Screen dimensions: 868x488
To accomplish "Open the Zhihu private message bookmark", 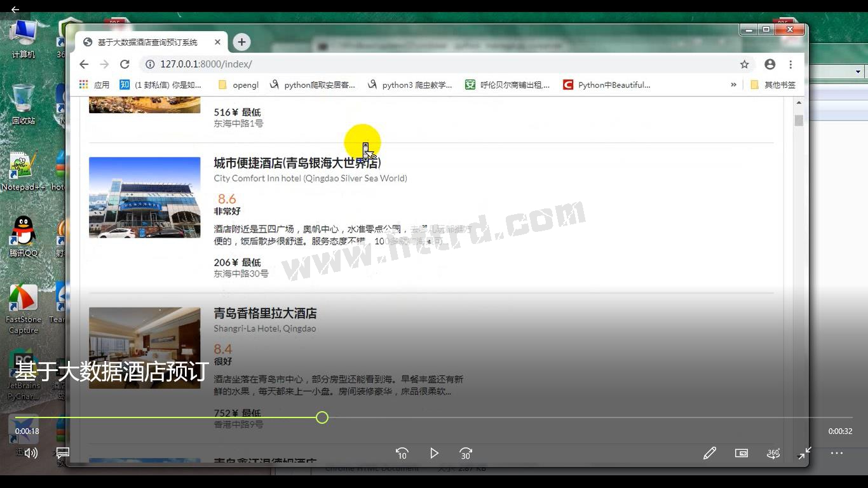I will click(x=161, y=85).
